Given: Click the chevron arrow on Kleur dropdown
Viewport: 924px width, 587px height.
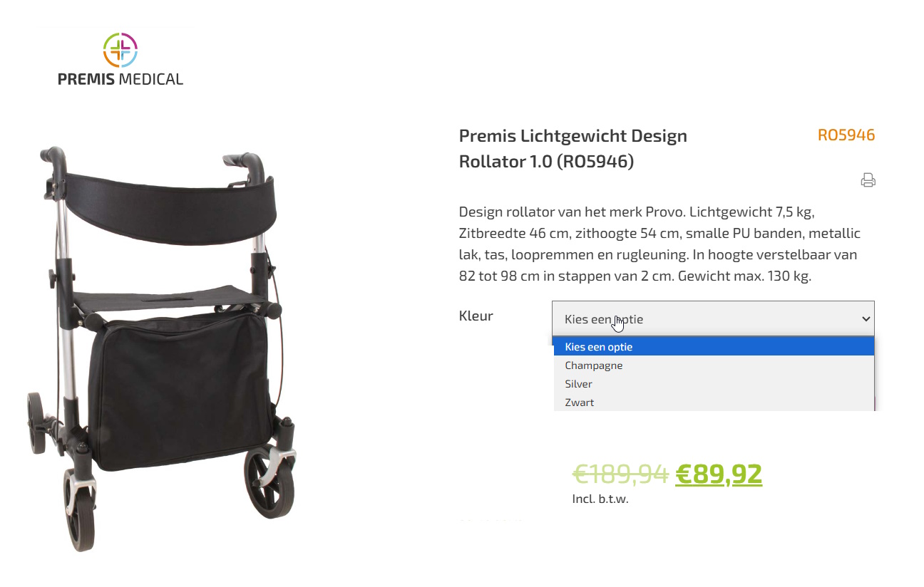Looking at the screenshot, I should [x=866, y=319].
